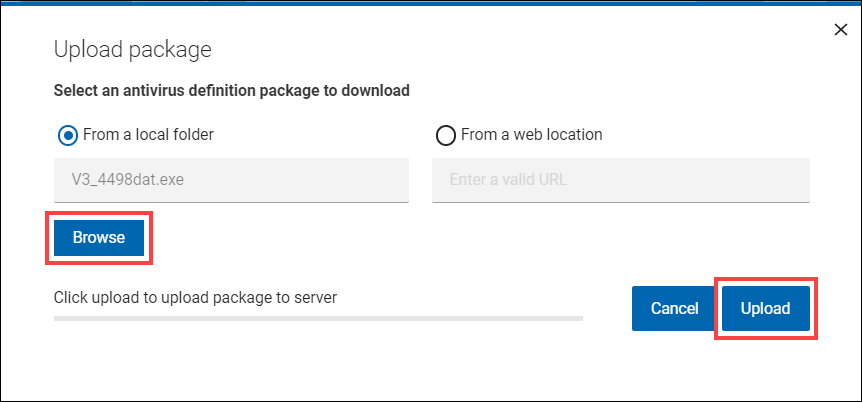Image resolution: width=862 pixels, height=402 pixels.
Task: Select the From a web location radio button
Action: (x=446, y=134)
